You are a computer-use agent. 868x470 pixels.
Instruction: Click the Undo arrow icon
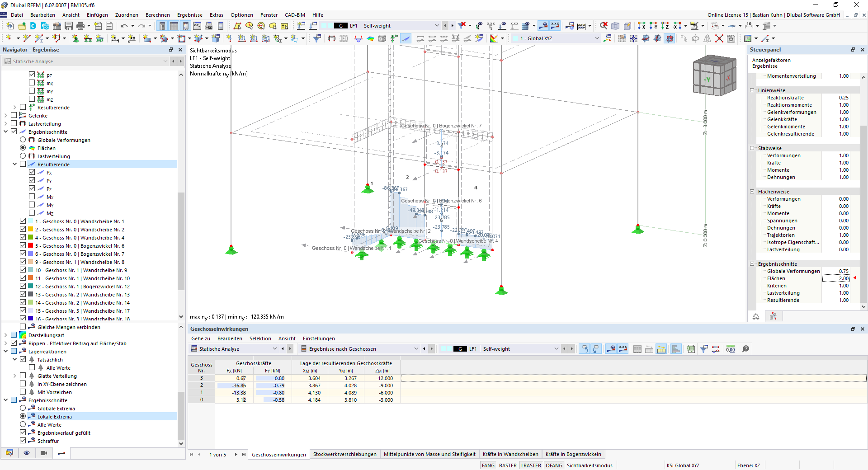(124, 26)
